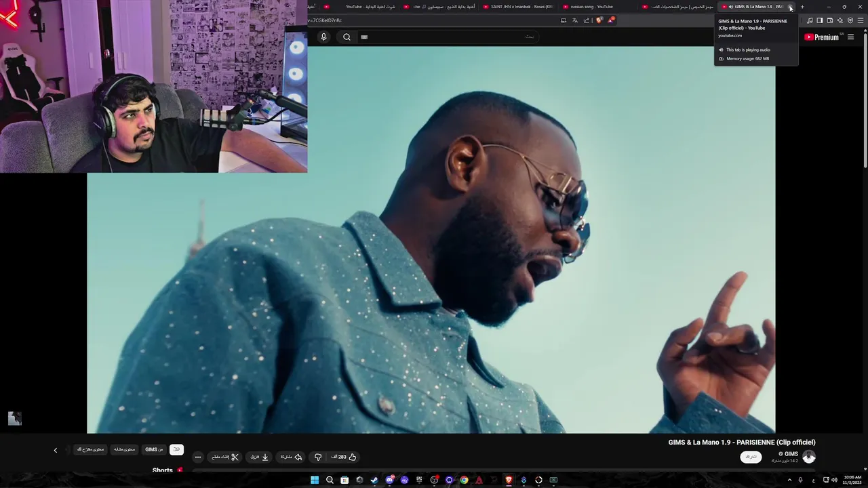
Task: Open a new browser tab with plus button
Action: 802,7
